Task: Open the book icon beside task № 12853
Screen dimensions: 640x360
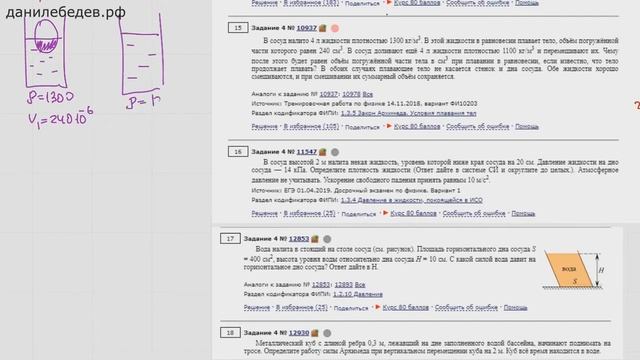Action: coord(315,239)
